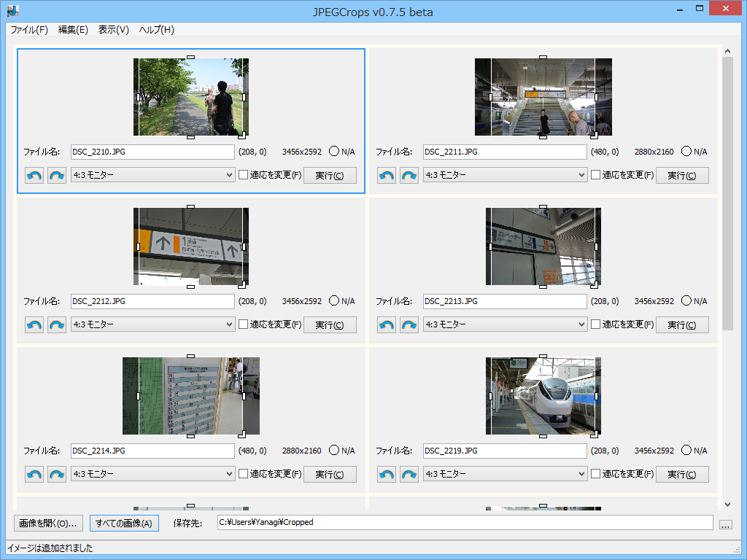Click the DSC_2211.JPG file name field
Image resolution: width=747 pixels, height=560 pixels.
tap(505, 152)
